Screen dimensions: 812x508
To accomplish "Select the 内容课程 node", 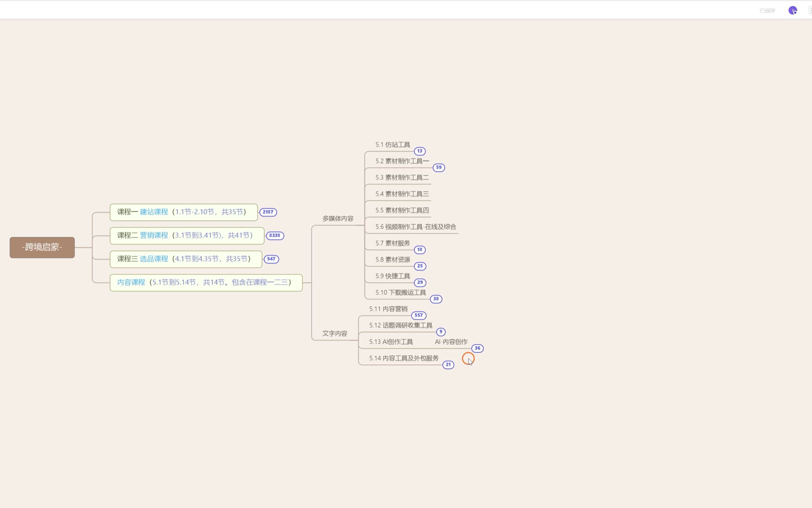I will point(206,283).
